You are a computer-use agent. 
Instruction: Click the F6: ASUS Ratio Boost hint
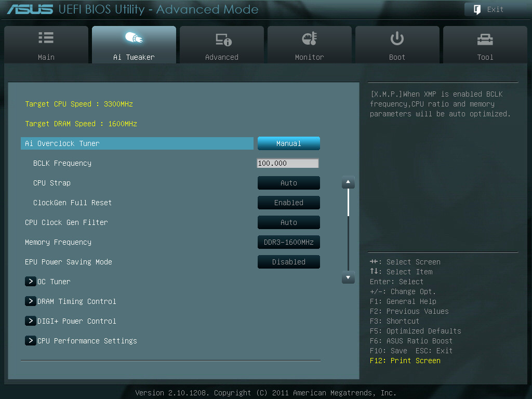tap(411, 341)
